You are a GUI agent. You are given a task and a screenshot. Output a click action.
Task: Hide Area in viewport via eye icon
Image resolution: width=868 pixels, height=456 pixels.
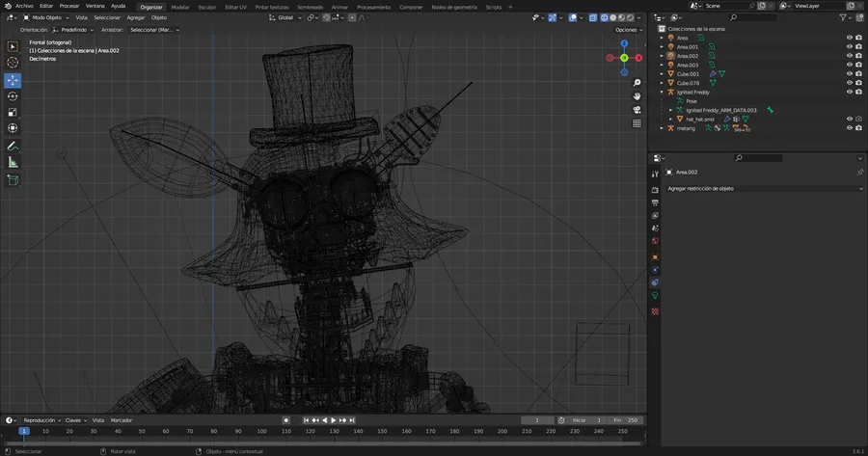coord(849,38)
